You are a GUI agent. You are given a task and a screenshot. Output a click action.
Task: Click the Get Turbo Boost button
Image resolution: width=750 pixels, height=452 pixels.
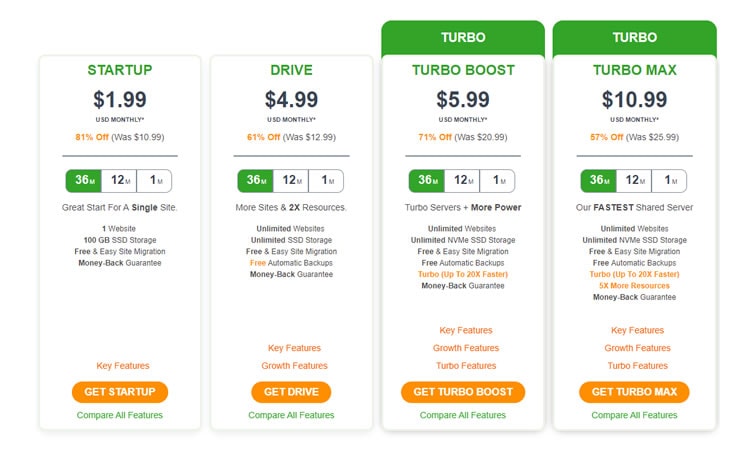pos(463,392)
